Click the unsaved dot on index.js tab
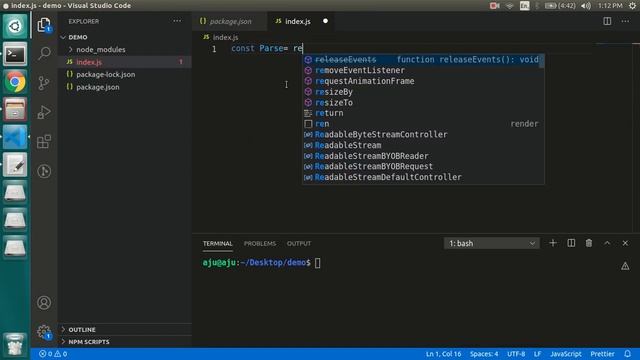The width and height of the screenshot is (640, 360). [325, 21]
